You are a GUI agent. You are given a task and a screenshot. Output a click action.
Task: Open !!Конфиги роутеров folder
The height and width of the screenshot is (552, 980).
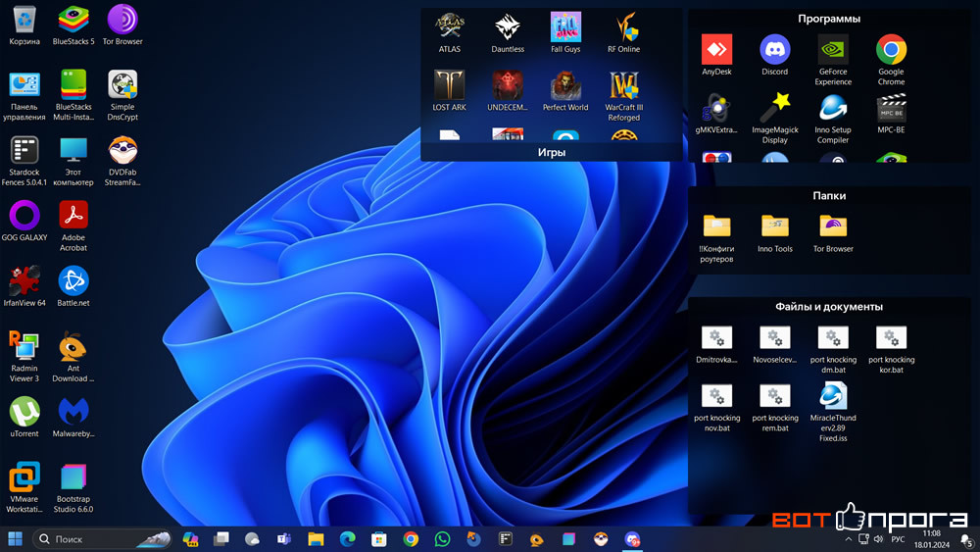coord(716,238)
